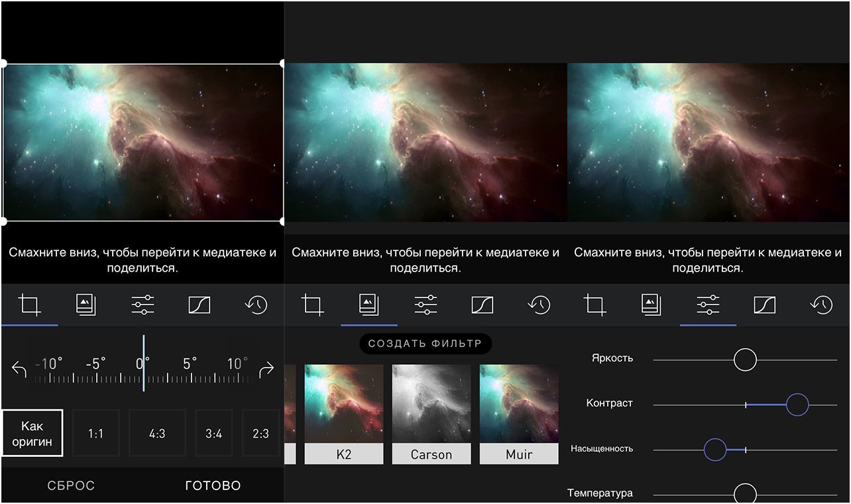Tap the СОЗДАТЬ ФИЛЬТР button
Image resolution: width=851 pixels, height=504 pixels.
point(425,343)
